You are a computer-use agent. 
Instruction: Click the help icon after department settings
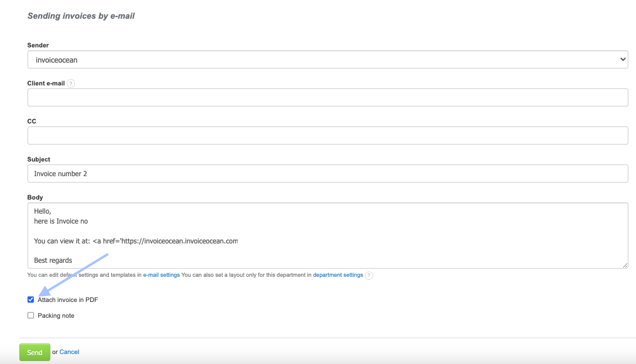pos(369,275)
